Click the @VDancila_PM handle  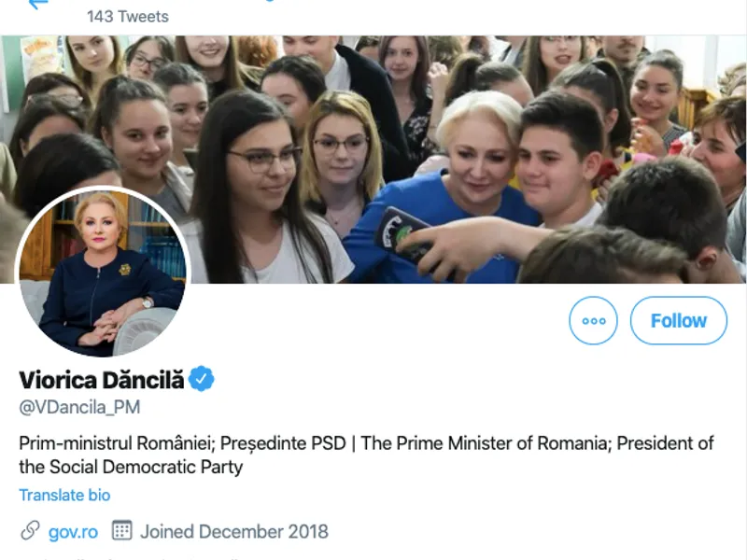point(79,408)
